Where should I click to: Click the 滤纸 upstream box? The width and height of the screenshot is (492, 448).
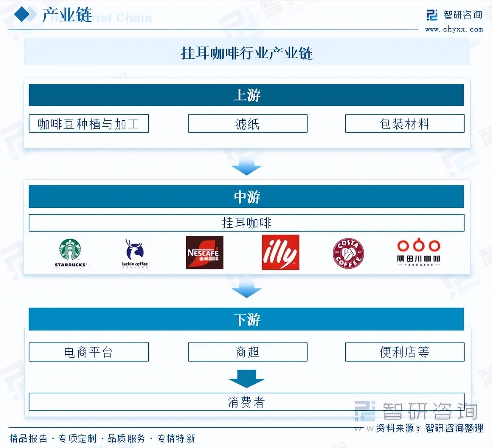pos(247,124)
